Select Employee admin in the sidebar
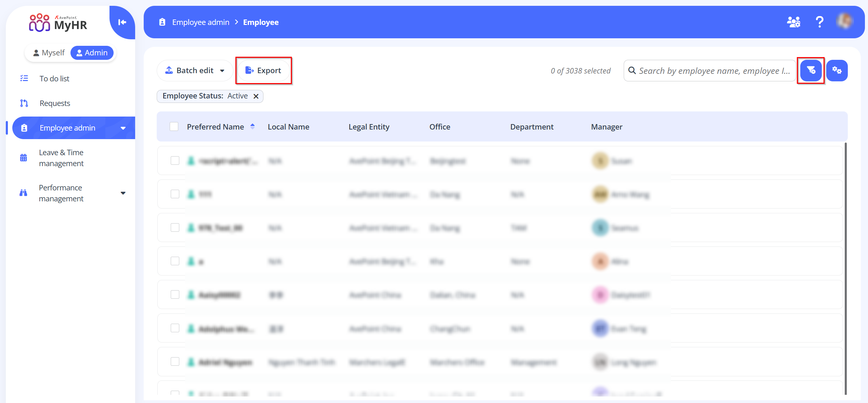Image resolution: width=868 pixels, height=403 pixels. (74, 128)
